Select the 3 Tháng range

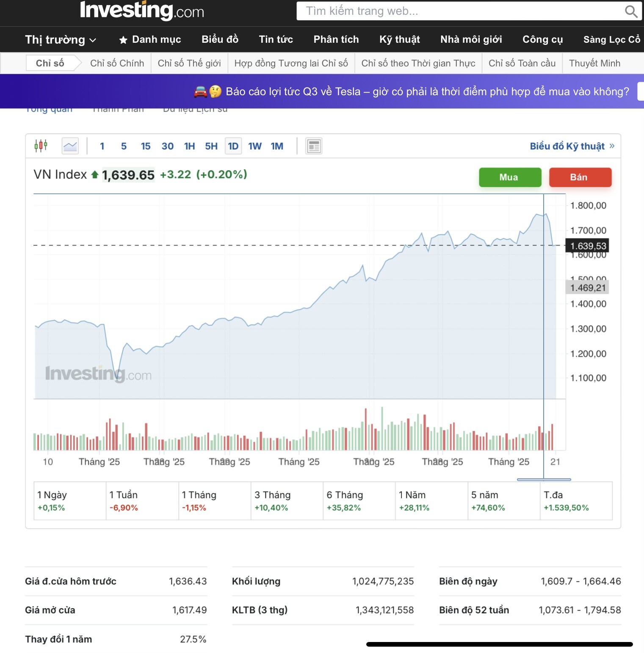point(287,501)
